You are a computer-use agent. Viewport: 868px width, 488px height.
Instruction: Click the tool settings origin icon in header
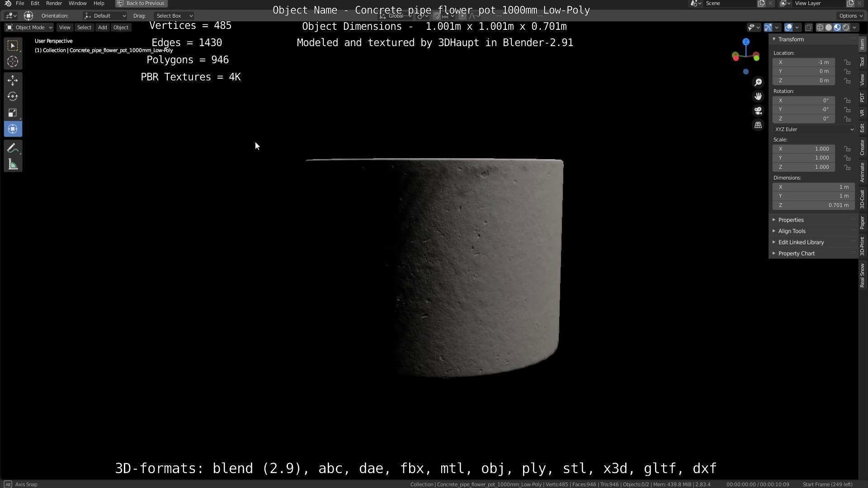pyautogui.click(x=28, y=16)
